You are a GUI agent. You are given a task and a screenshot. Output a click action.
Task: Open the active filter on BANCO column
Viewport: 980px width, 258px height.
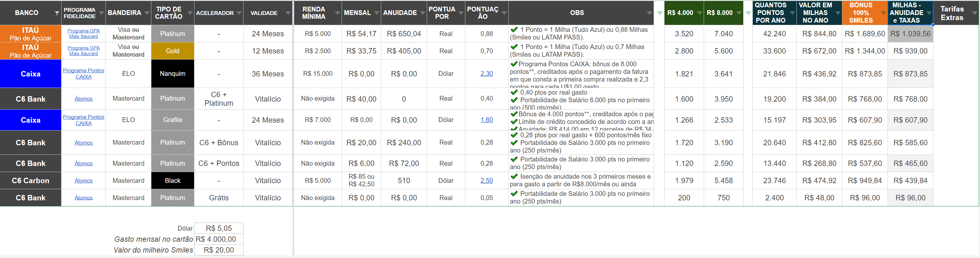(x=57, y=13)
